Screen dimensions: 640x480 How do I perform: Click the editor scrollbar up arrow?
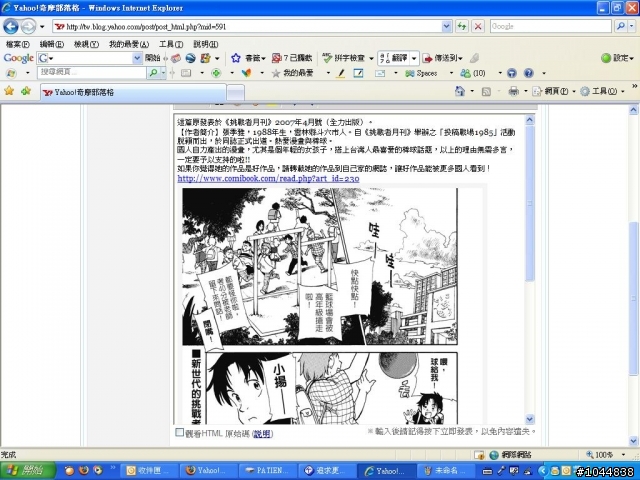[530, 120]
